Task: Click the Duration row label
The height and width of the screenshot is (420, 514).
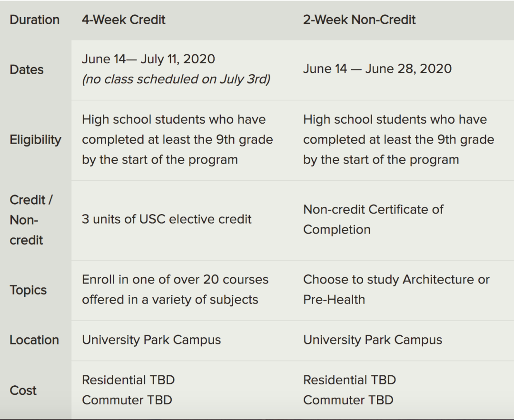Action: pyautogui.click(x=34, y=20)
